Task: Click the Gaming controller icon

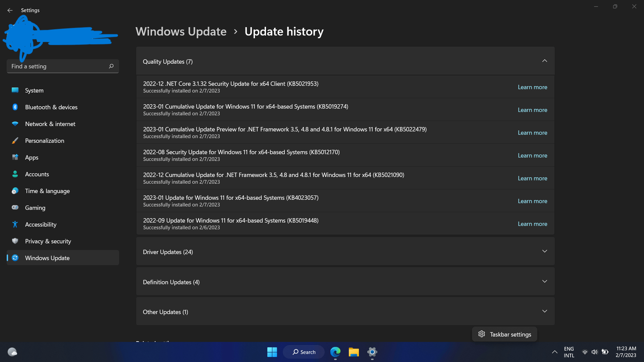Action: [x=15, y=207]
